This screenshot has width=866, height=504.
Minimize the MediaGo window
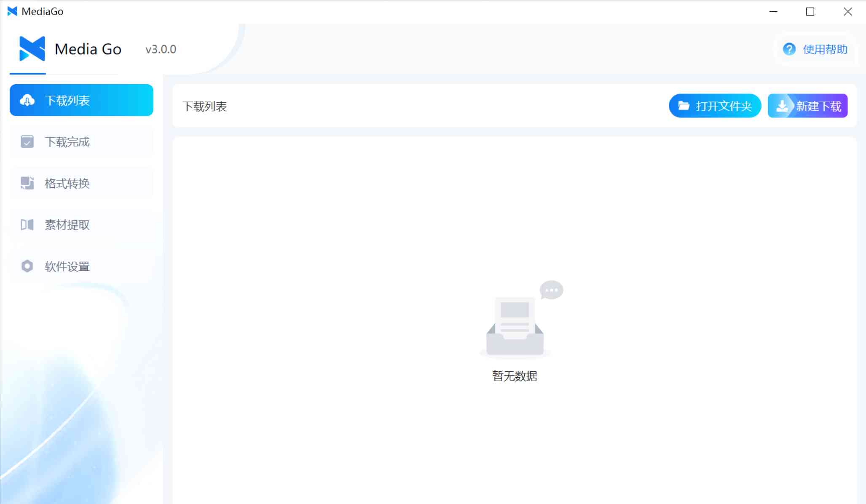pyautogui.click(x=773, y=11)
